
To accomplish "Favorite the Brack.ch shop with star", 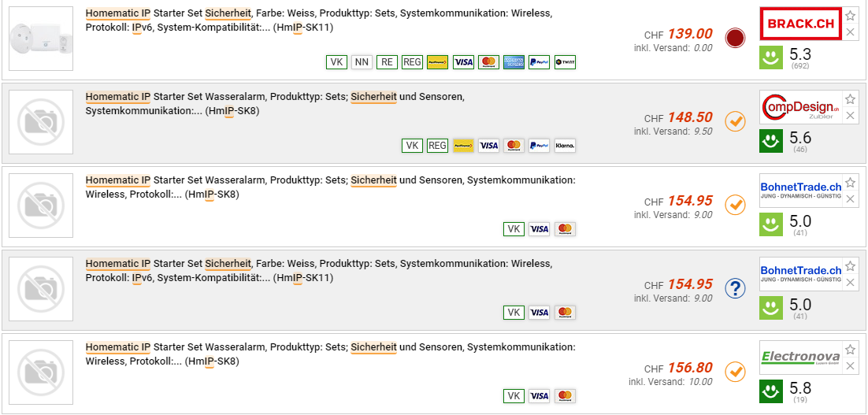I will (x=850, y=16).
